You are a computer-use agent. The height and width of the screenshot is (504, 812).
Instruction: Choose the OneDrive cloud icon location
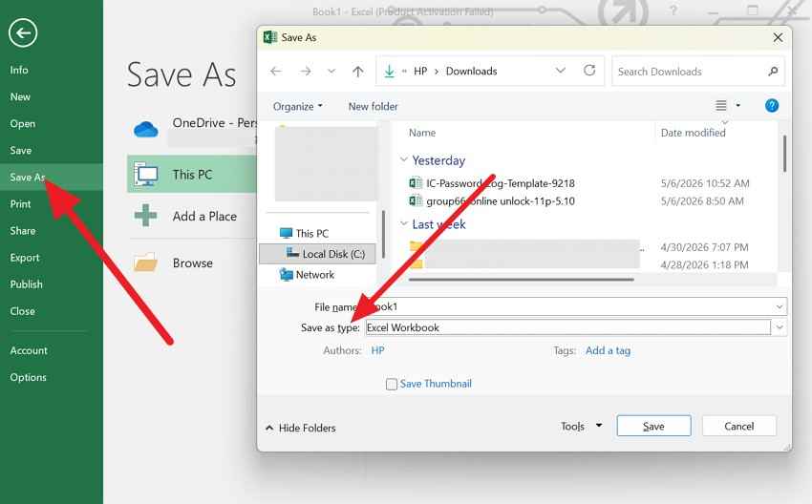tap(146, 129)
